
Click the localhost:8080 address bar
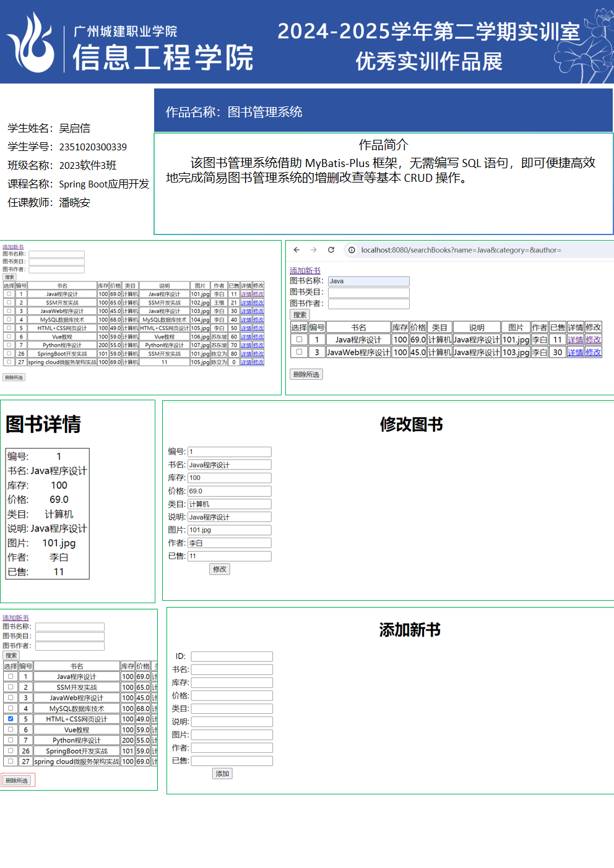click(461, 250)
